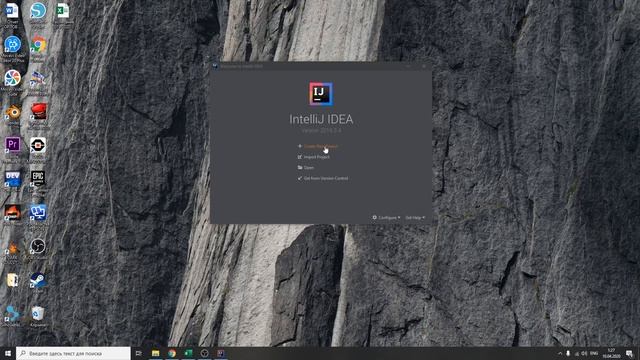Launch Steam from the desktop
The image size is (640, 360).
click(x=38, y=280)
